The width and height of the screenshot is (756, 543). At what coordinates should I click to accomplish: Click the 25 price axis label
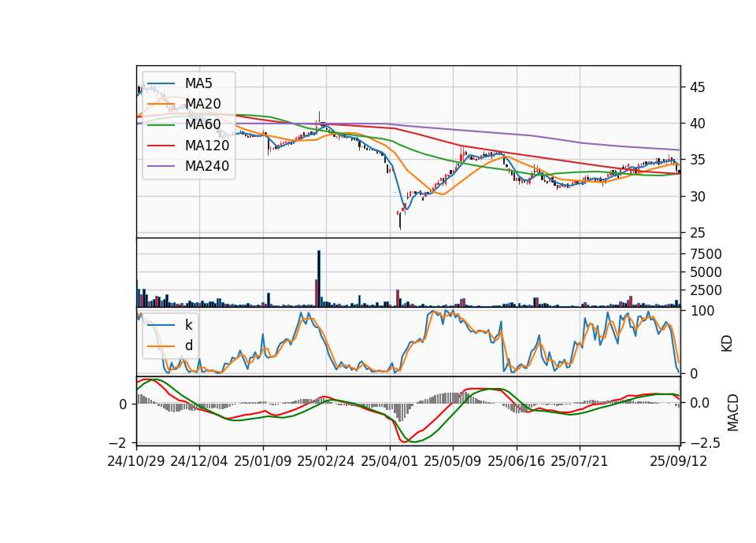(x=697, y=233)
